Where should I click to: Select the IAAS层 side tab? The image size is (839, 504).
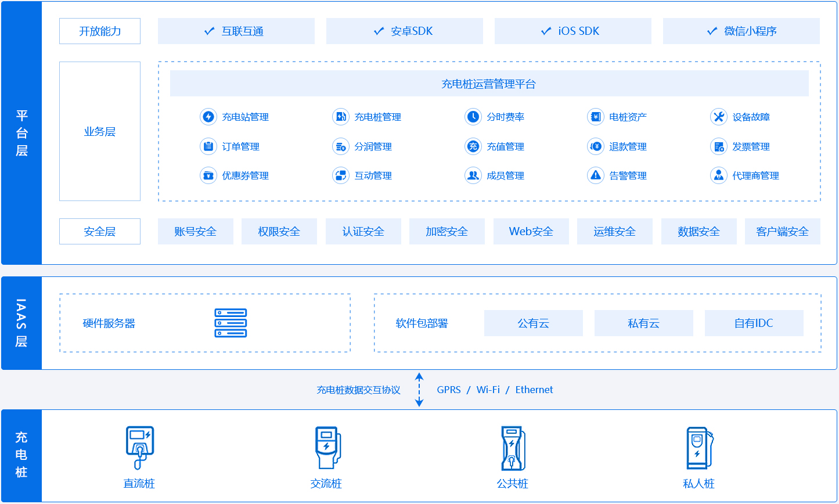pos(21,323)
